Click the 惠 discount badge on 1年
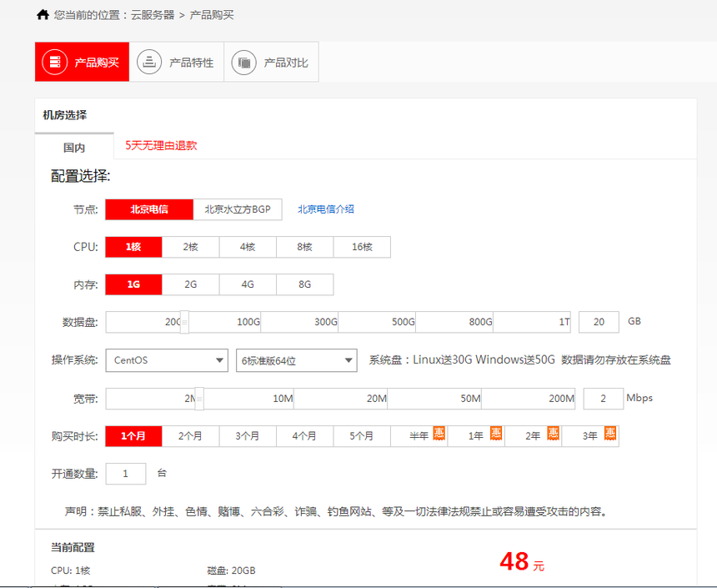The image size is (717, 588). pyautogui.click(x=496, y=433)
